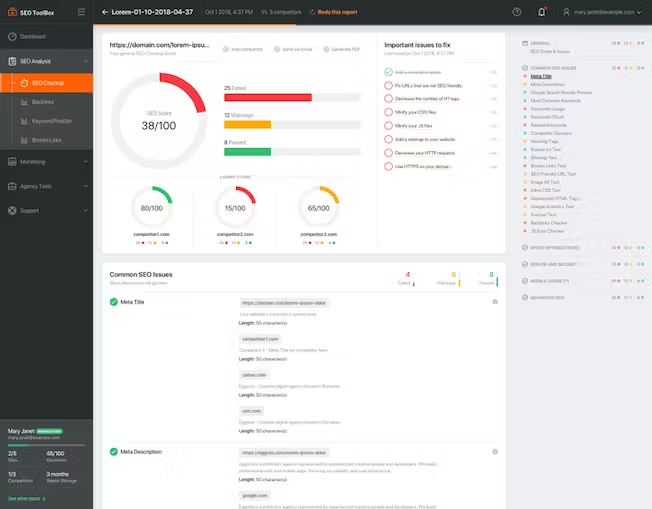Click the green check beside Meta Title heading
652x509 pixels.
tap(114, 302)
